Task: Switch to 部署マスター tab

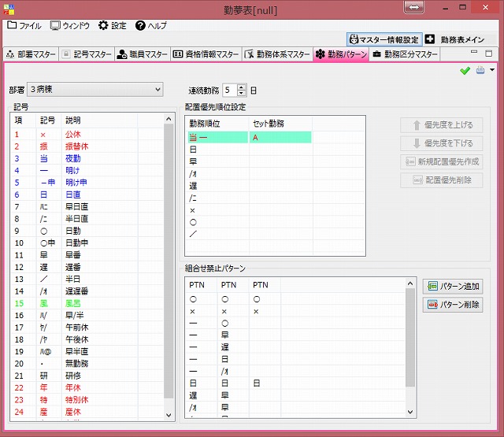Action: click(x=31, y=54)
